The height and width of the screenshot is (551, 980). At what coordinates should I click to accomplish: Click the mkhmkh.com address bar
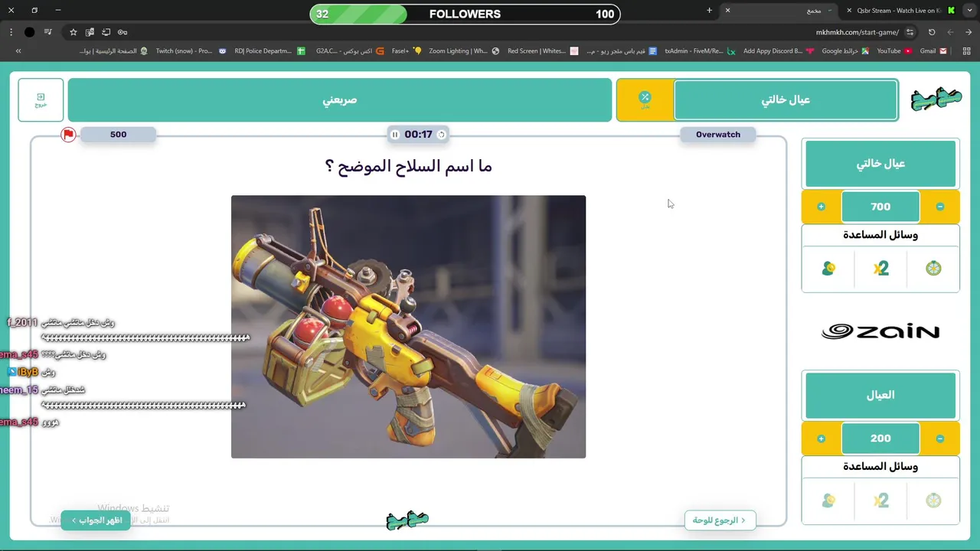click(857, 32)
